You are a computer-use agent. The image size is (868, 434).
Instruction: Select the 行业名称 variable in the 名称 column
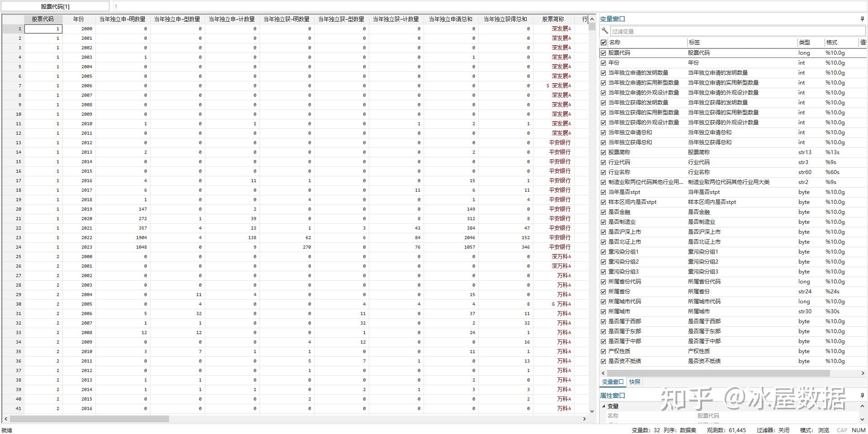click(x=619, y=172)
